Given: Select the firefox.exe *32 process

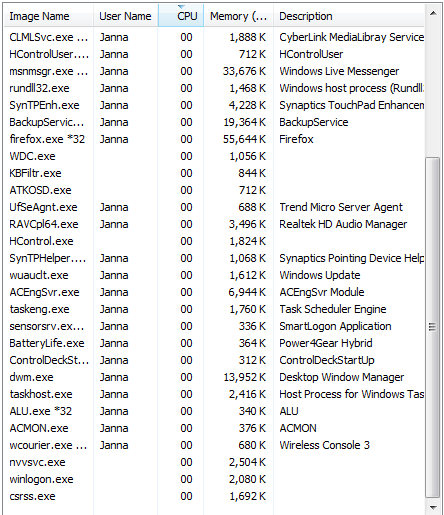Looking at the screenshot, I should coord(214,139).
